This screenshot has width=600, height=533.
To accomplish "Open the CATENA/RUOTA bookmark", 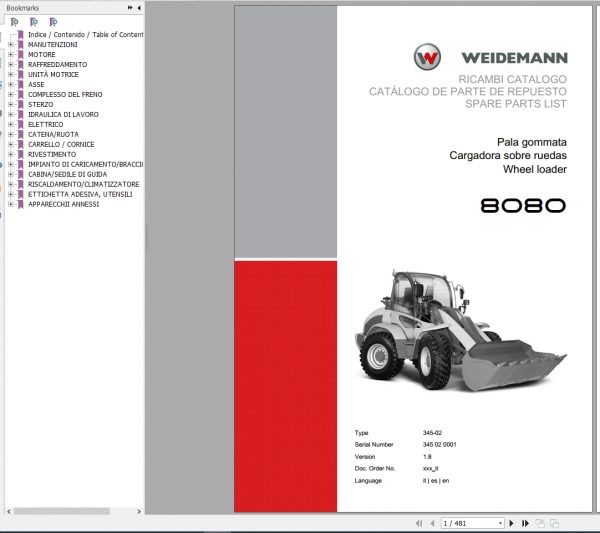I will [53, 134].
